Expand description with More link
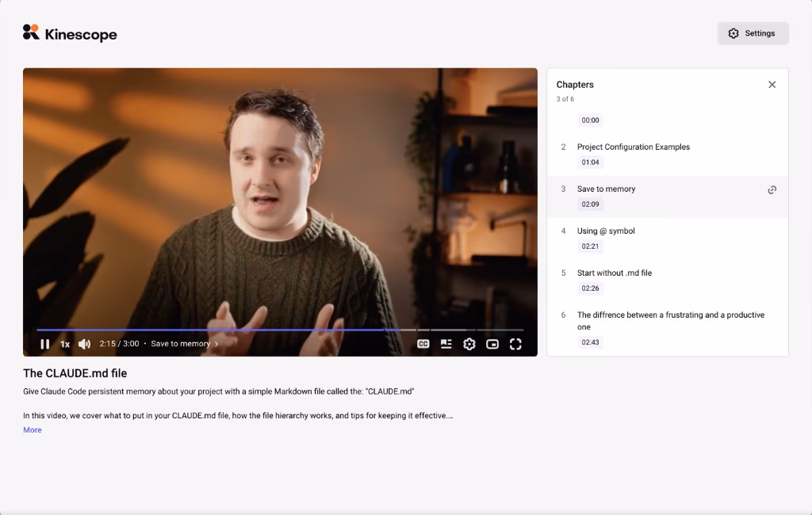This screenshot has height=515, width=812. tap(32, 430)
